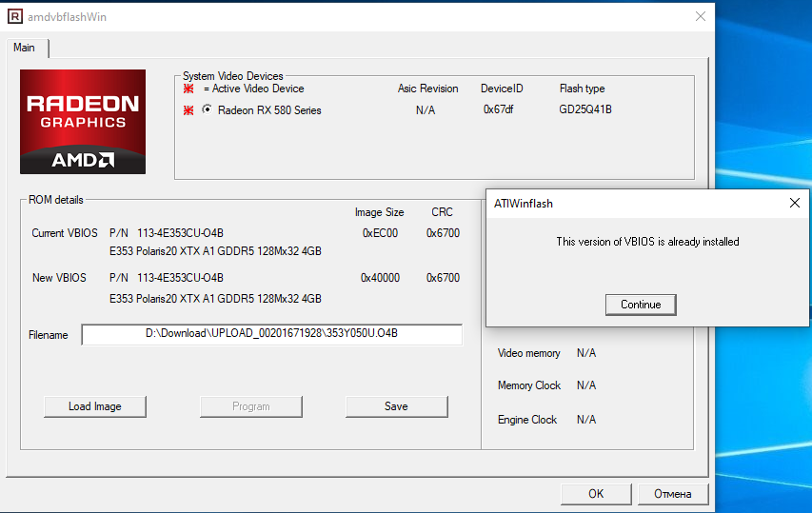Click the DeviceID column header

click(x=502, y=89)
